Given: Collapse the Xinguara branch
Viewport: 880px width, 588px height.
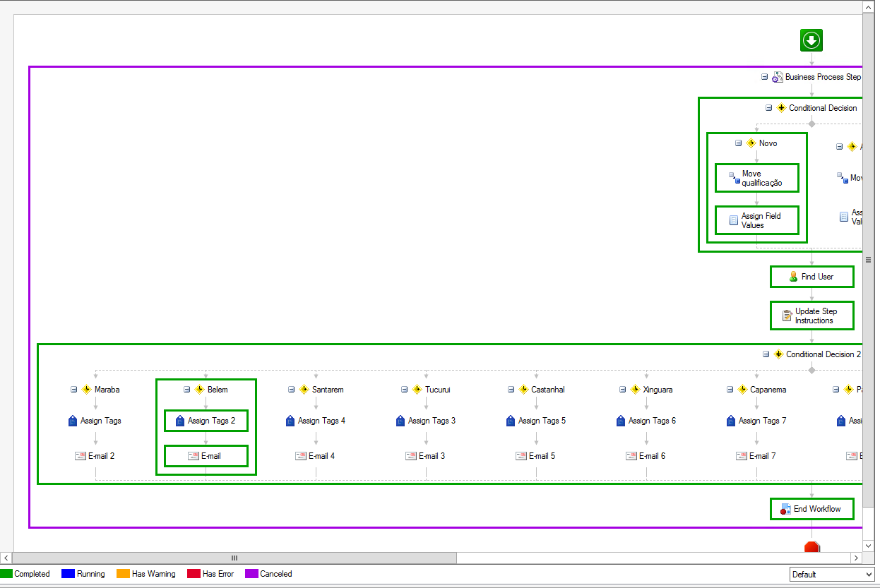Looking at the screenshot, I should coord(622,389).
